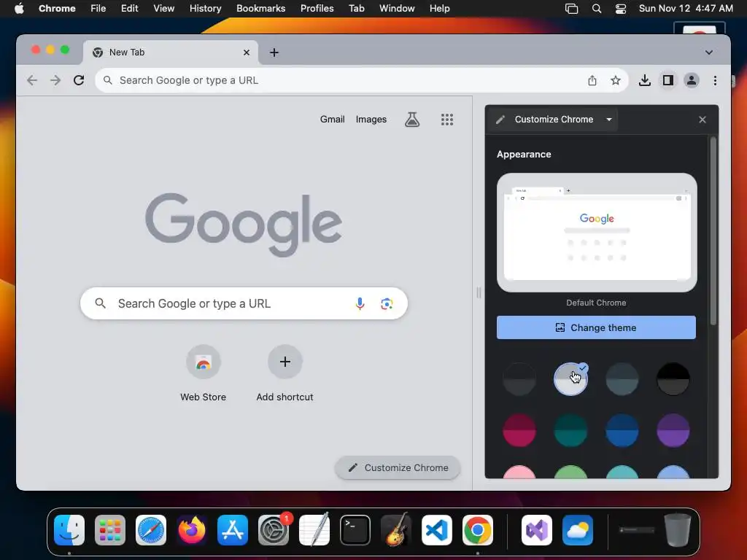
Task: Reload the current page
Action: coord(79,80)
